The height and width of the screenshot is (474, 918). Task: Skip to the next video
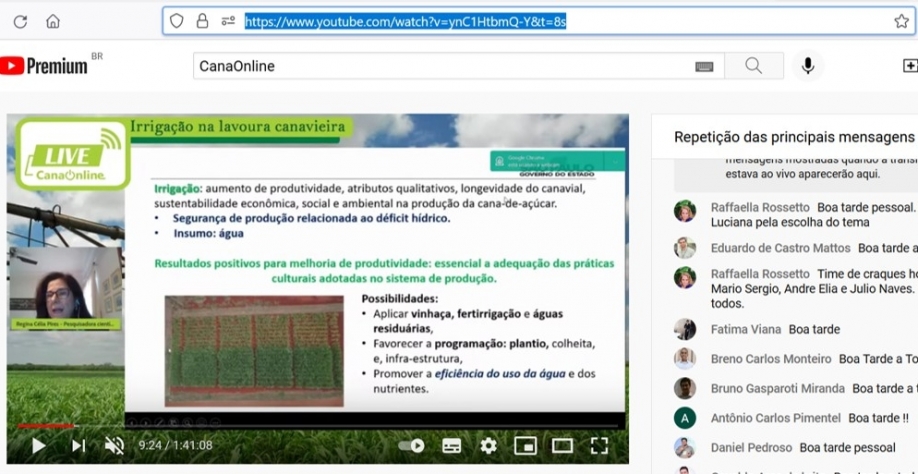(78, 446)
